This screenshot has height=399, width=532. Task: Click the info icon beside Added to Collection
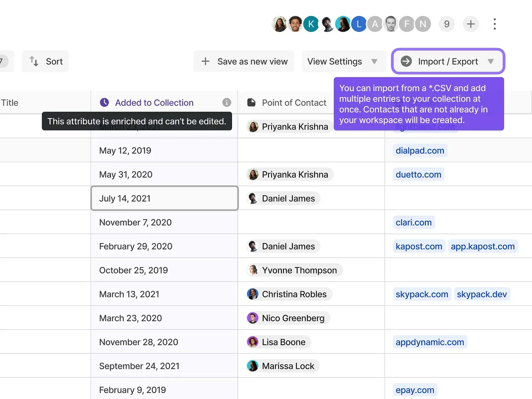tap(226, 103)
